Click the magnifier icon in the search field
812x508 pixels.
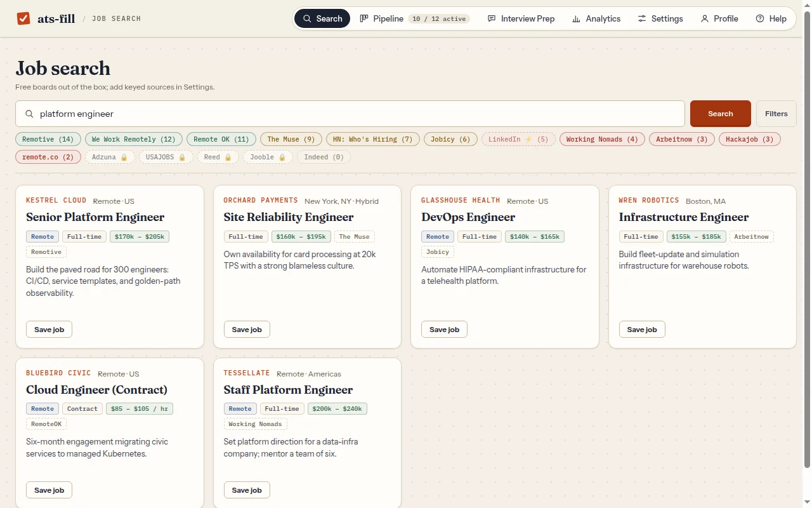click(29, 114)
